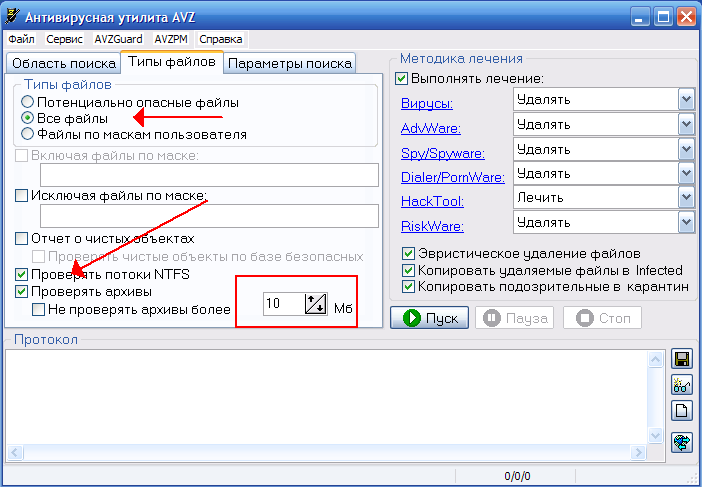Open the protocol viewer glasses icon

point(682,385)
